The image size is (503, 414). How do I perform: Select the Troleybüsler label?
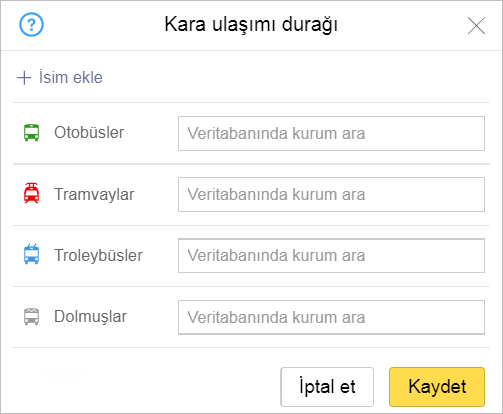pos(98,255)
